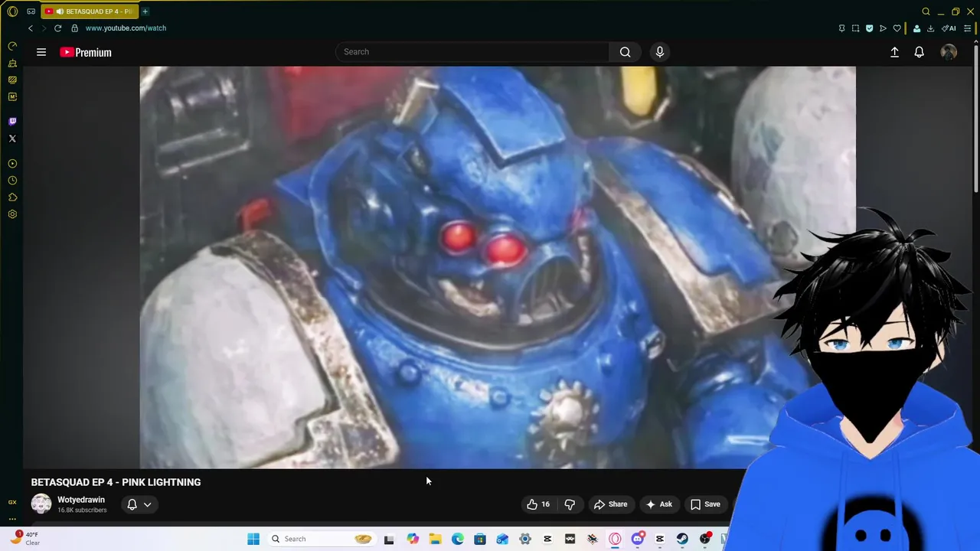
Task: Open the Wotyedrawin channel name link
Action: click(81, 500)
